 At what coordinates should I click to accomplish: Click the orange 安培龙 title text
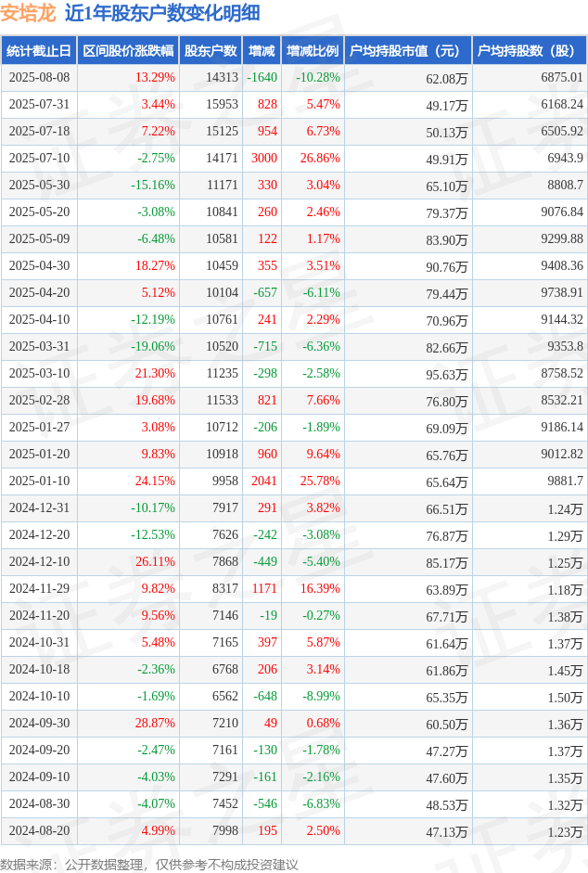[x=29, y=13]
